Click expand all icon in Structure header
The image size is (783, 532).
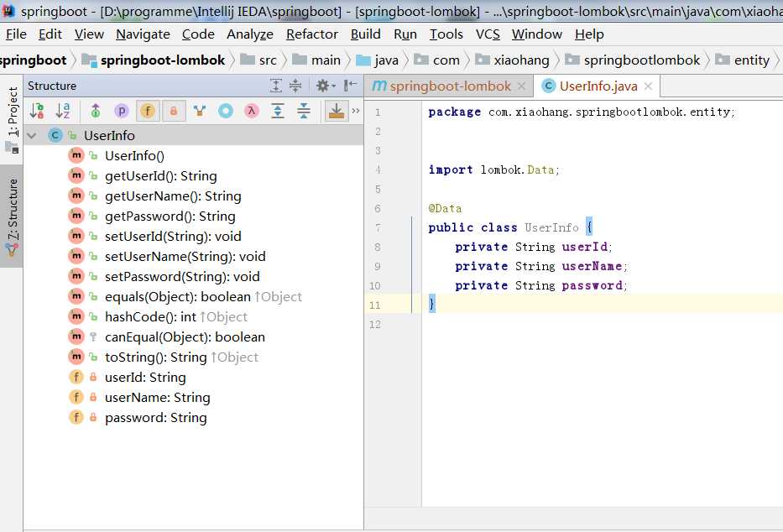[x=275, y=86]
